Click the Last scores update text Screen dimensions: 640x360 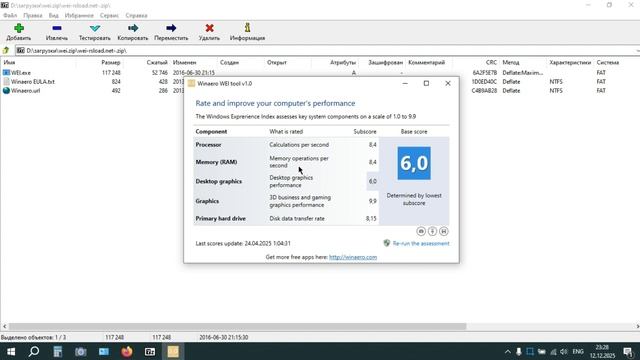(x=243, y=243)
